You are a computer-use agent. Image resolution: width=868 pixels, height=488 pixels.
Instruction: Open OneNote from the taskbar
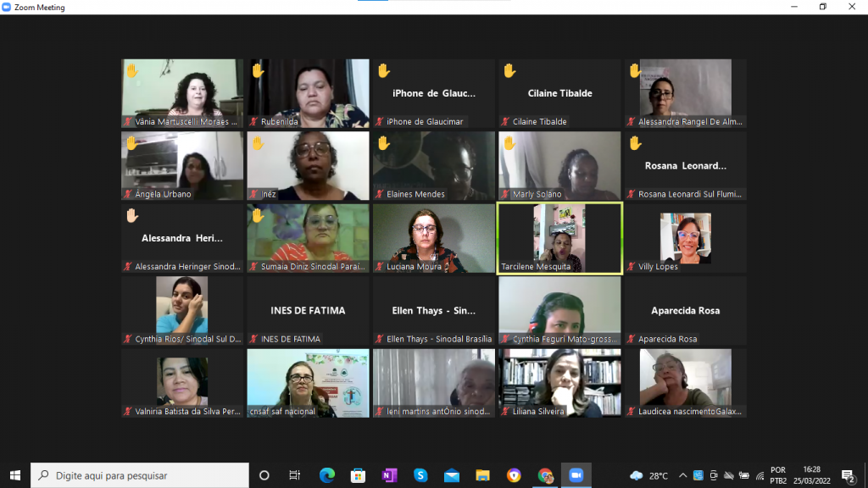tap(389, 475)
